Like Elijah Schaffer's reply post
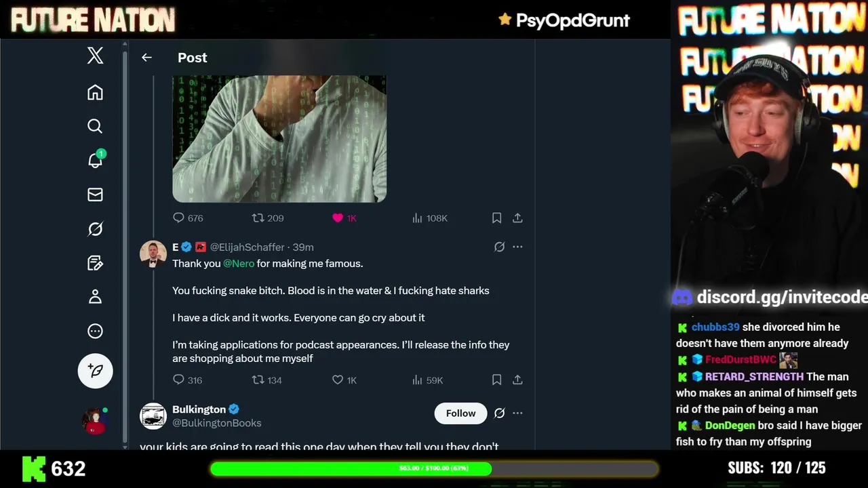Viewport: 868px width, 488px height. tap(338, 380)
